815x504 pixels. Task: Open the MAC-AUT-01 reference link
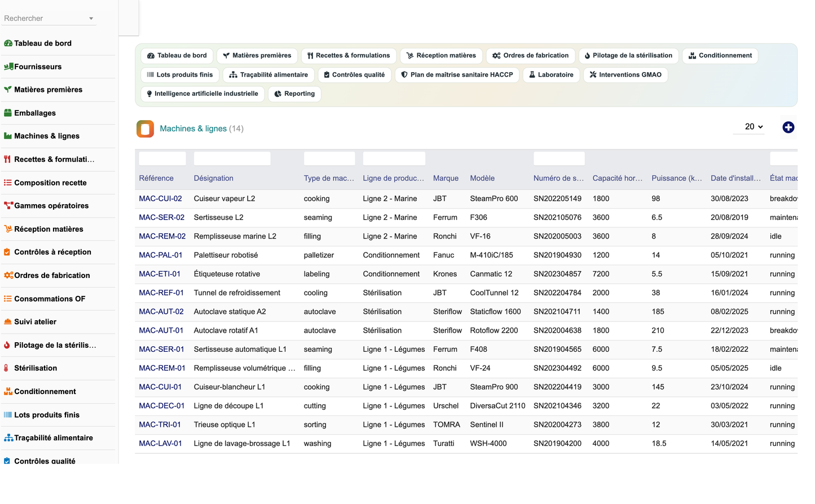[161, 331]
